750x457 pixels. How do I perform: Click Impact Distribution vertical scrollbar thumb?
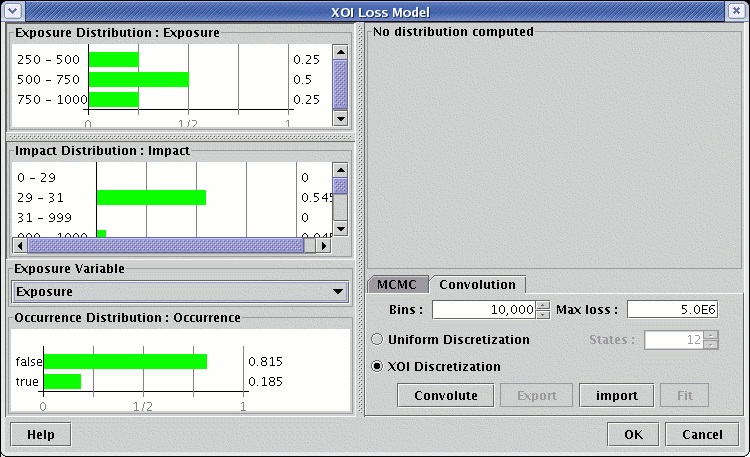click(340, 186)
